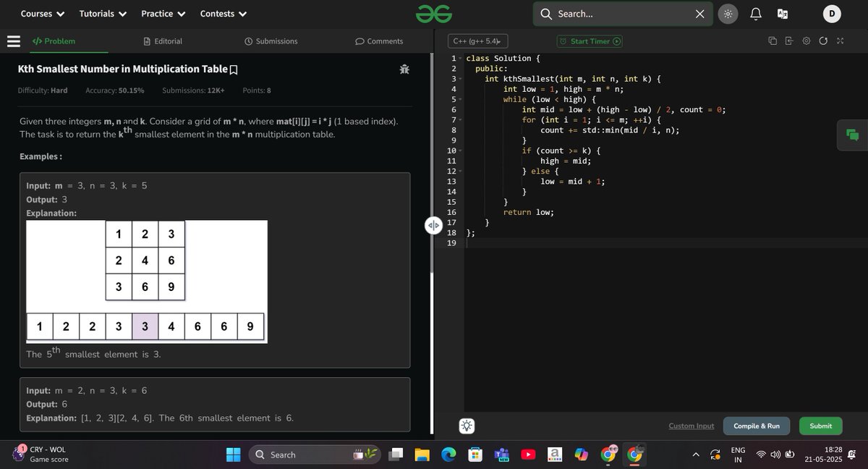Click the import/exit code icon in editor toolbar
Screen dimensions: 868x469
(788, 41)
